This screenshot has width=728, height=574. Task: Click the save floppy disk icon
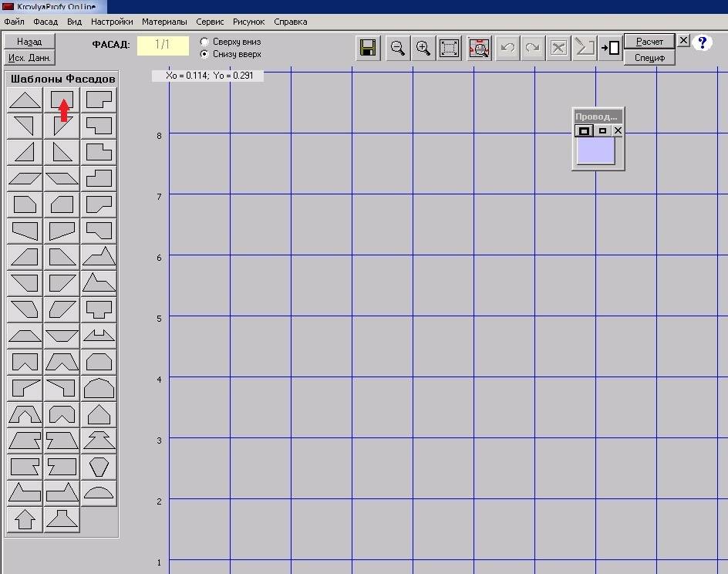(x=368, y=49)
